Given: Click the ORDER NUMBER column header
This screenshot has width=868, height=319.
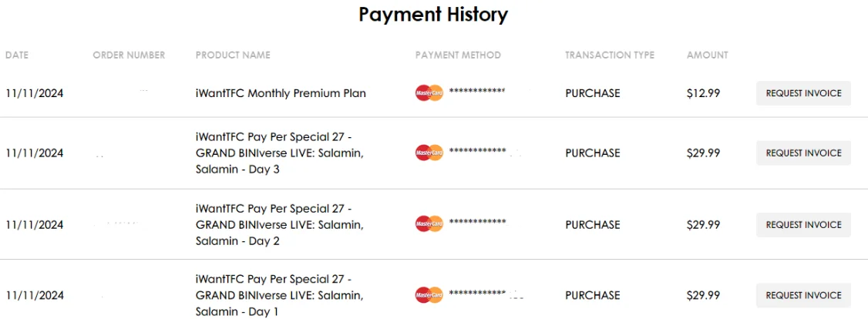Looking at the screenshot, I should (129, 55).
